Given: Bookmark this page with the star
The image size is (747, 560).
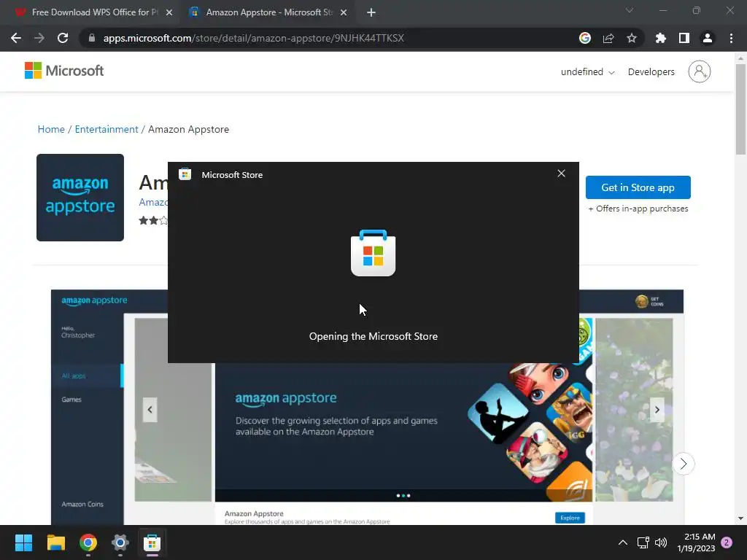Looking at the screenshot, I should pos(631,38).
